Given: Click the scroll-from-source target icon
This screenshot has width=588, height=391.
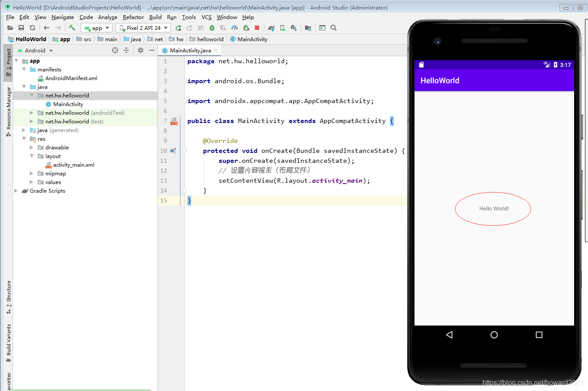Looking at the screenshot, I should coord(115,50).
